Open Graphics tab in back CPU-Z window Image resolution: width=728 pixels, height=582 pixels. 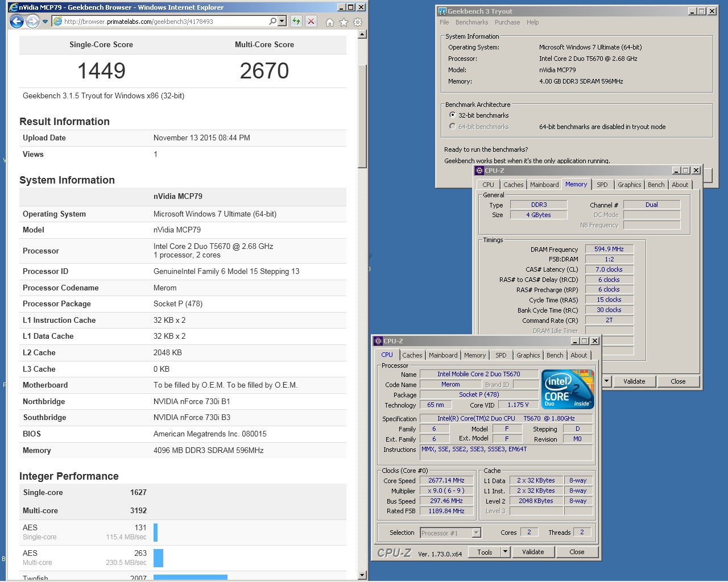click(x=630, y=185)
